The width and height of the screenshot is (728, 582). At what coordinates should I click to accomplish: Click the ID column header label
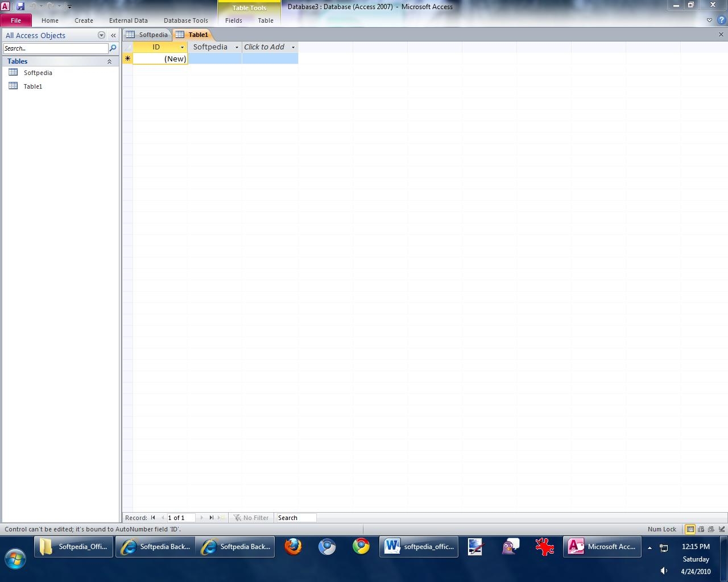[x=156, y=47]
